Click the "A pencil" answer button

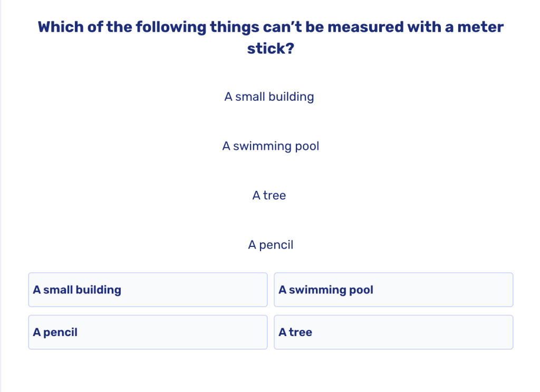(148, 332)
